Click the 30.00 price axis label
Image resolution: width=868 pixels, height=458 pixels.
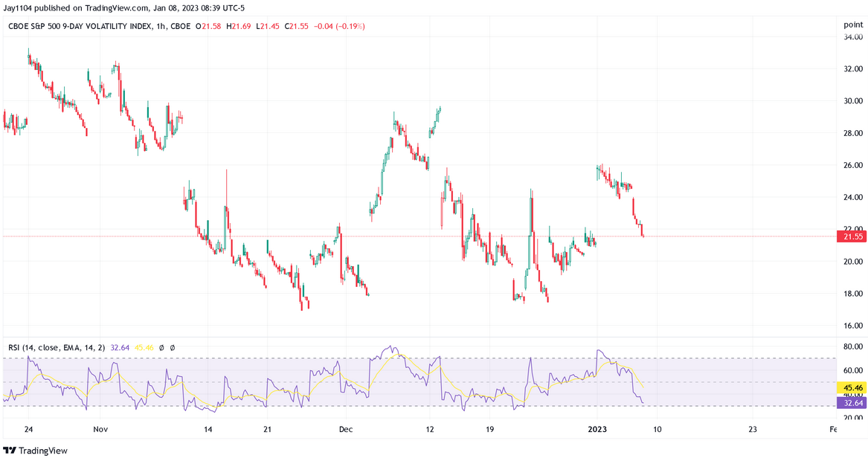853,101
